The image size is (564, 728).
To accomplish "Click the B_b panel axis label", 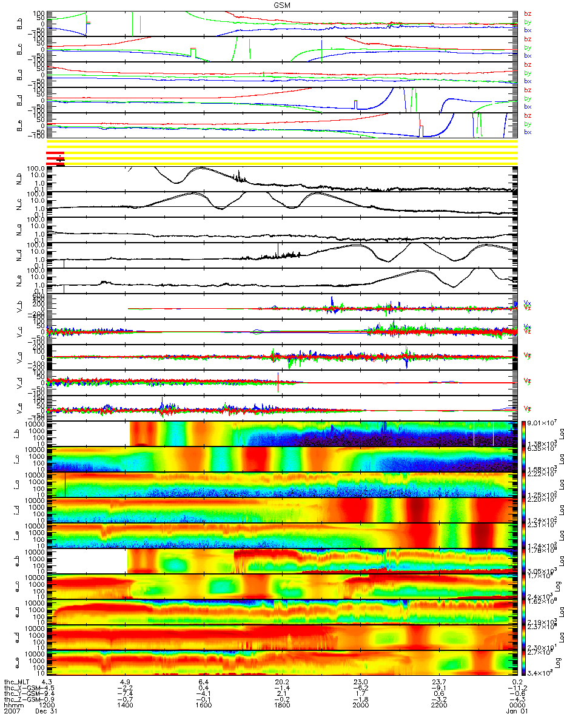I will (x=19, y=23).
